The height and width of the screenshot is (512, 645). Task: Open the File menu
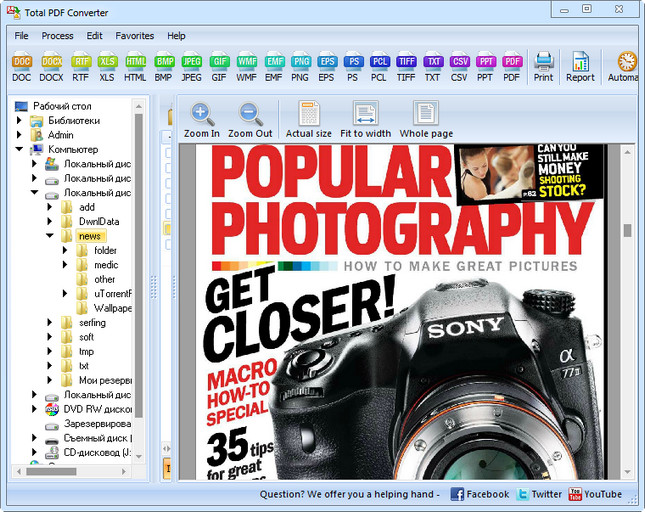(21, 36)
